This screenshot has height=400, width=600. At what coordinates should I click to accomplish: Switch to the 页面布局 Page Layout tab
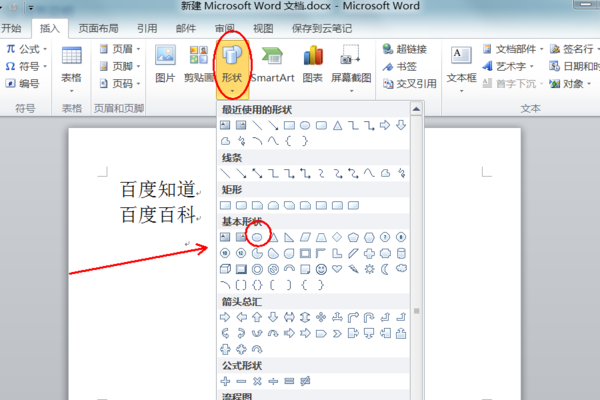tap(98, 28)
